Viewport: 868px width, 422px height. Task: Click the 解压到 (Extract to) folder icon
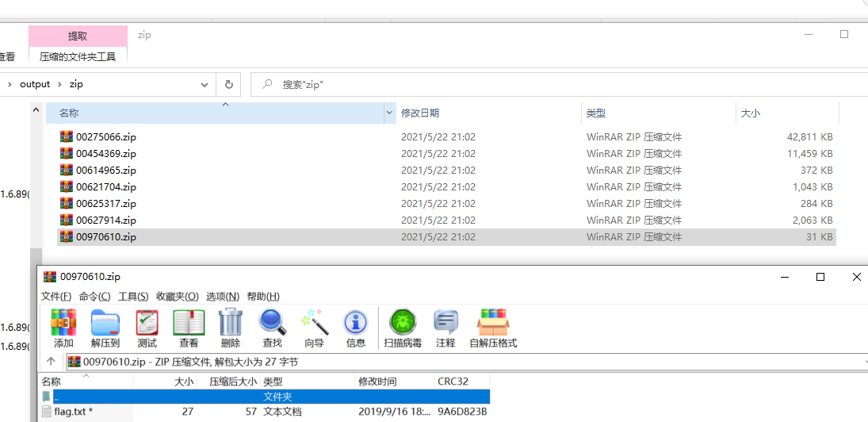click(x=105, y=328)
